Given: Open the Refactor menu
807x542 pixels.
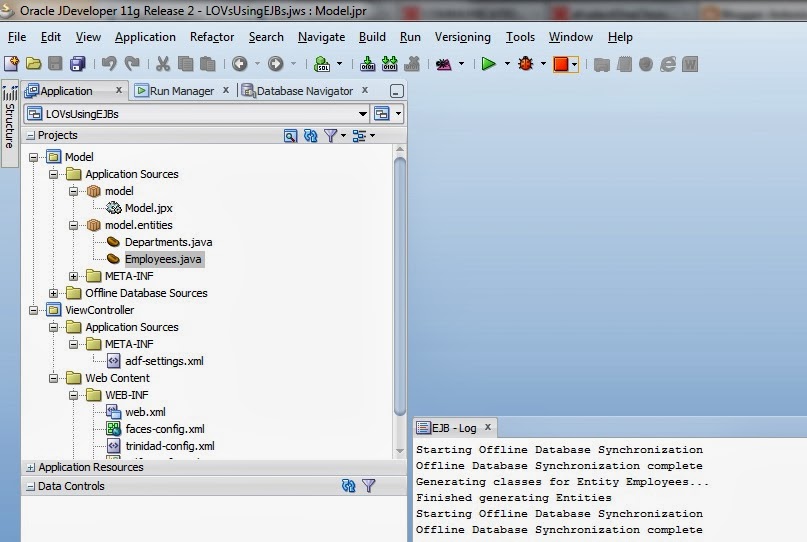Looking at the screenshot, I should (212, 37).
